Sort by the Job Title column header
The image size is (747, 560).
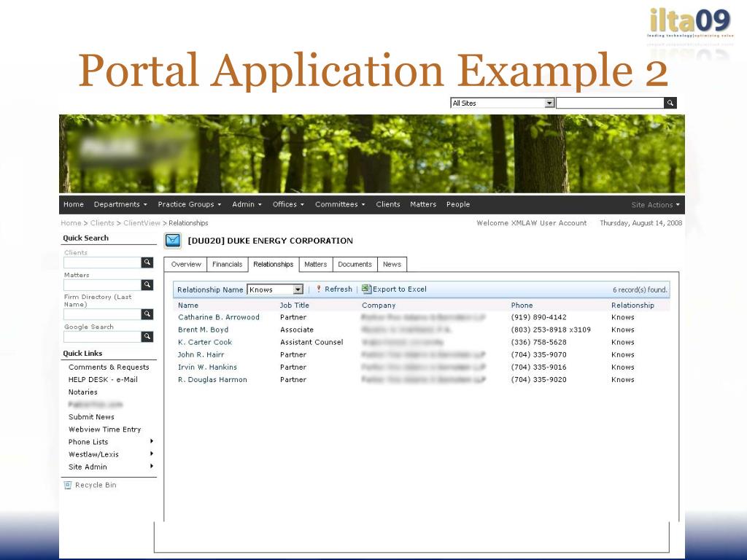point(295,306)
